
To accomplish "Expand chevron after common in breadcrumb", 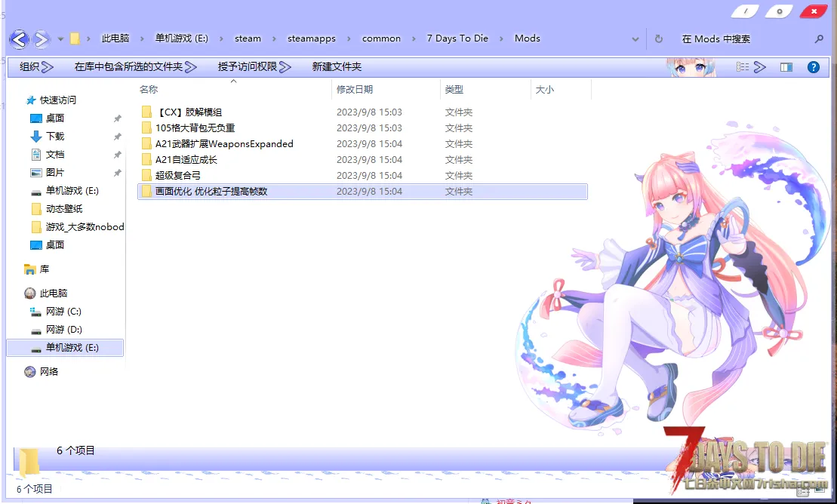I will [x=413, y=39].
